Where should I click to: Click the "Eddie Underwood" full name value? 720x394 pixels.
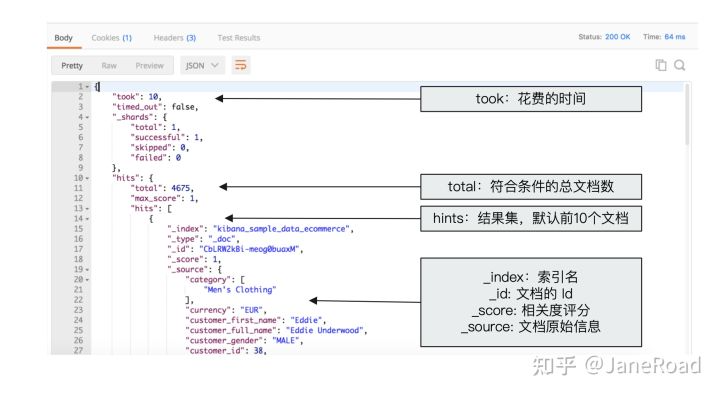(x=325, y=330)
